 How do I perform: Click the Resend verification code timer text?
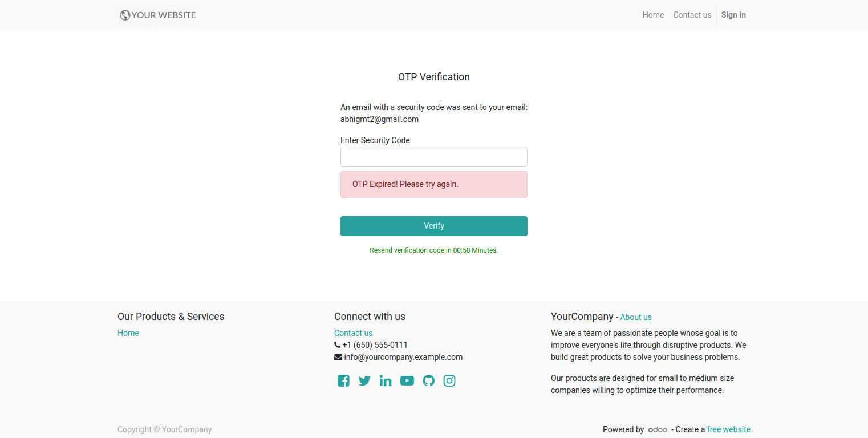(x=434, y=250)
